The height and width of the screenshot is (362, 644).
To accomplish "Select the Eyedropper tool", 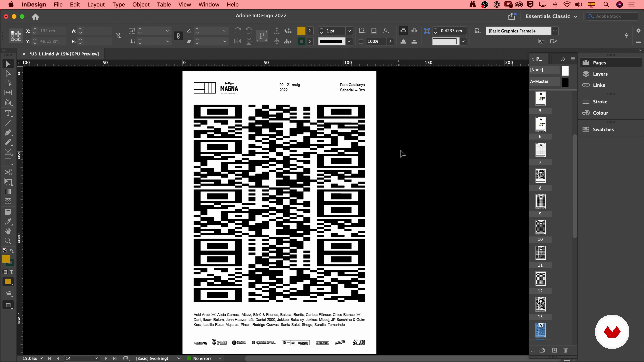I will (8, 222).
